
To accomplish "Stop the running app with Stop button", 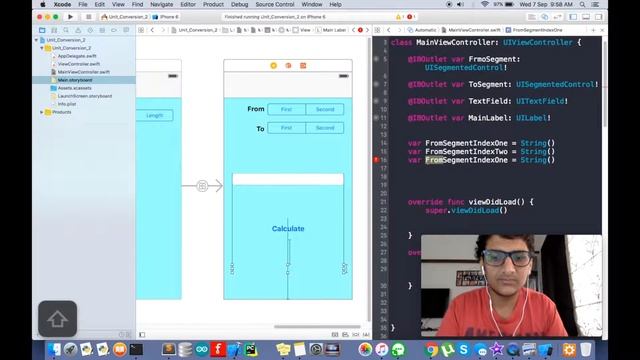I will (88, 17).
